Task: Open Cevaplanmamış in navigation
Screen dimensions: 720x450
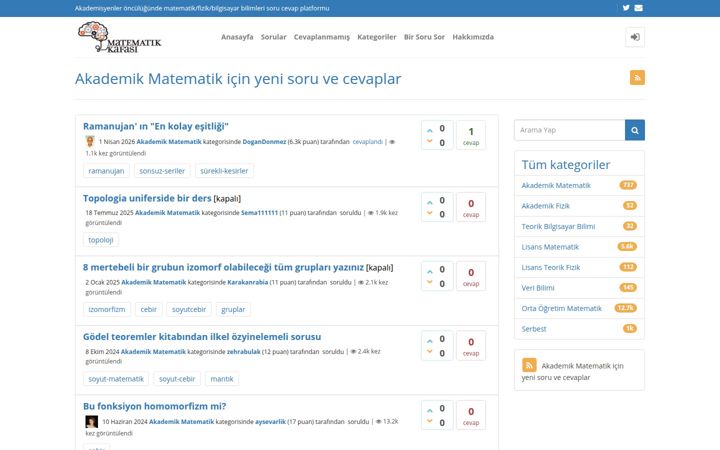Action: click(321, 37)
